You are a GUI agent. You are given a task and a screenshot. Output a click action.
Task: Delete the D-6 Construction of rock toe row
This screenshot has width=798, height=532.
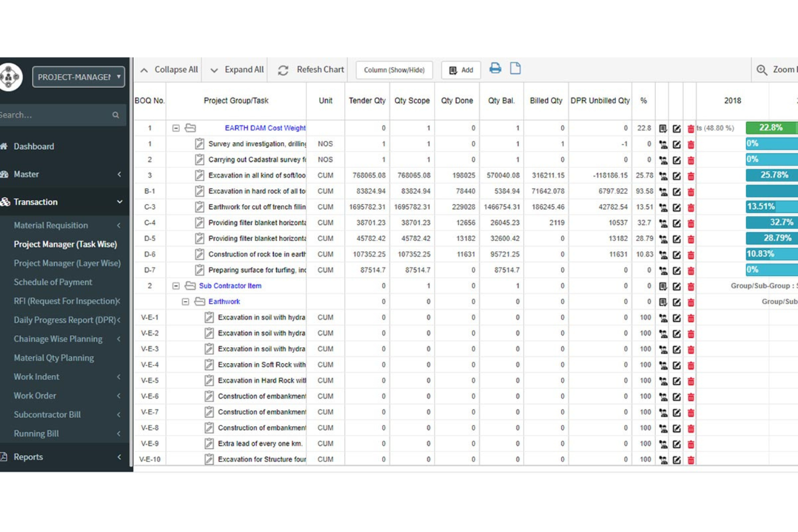(x=691, y=254)
